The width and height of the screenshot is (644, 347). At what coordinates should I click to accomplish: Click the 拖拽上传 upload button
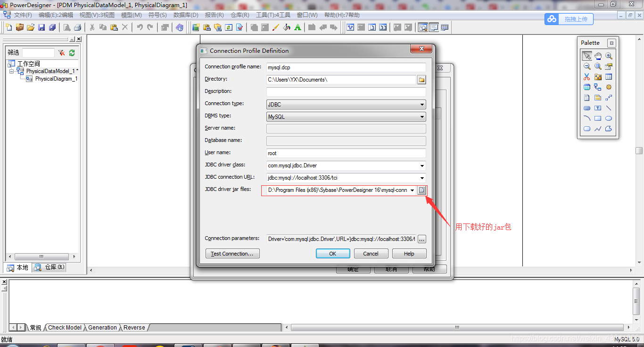[569, 19]
